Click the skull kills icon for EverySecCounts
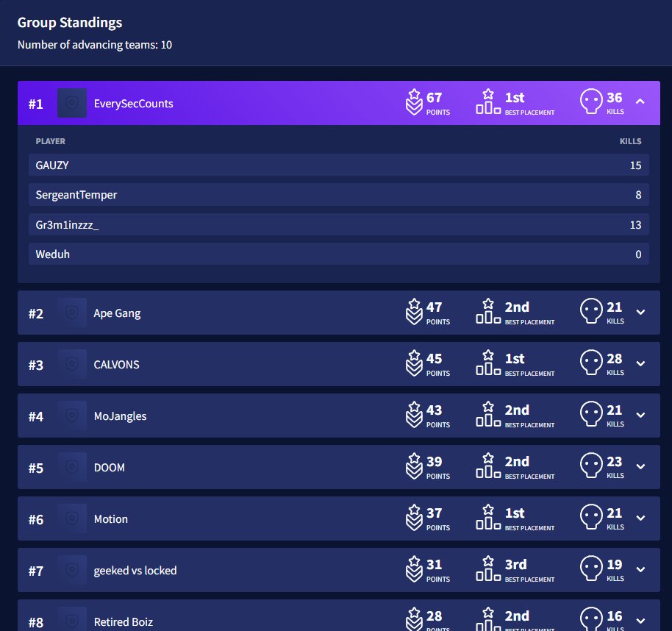Screen dimensions: 672x631 [x=591, y=101]
